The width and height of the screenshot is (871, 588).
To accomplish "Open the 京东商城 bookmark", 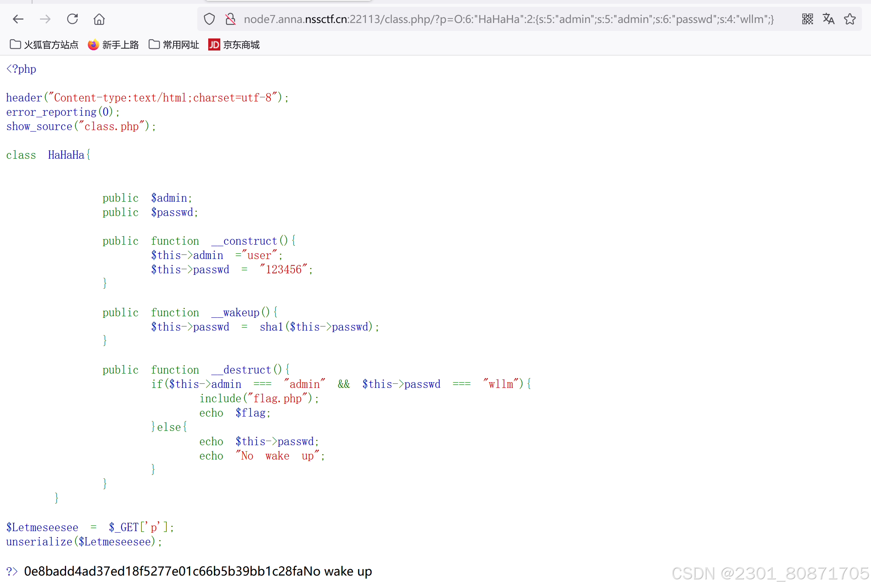I will tap(234, 45).
